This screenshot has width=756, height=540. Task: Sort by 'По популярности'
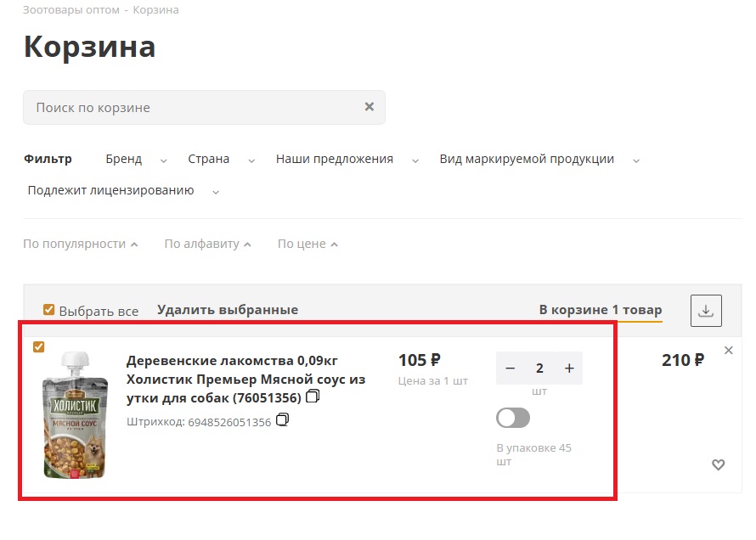80,244
